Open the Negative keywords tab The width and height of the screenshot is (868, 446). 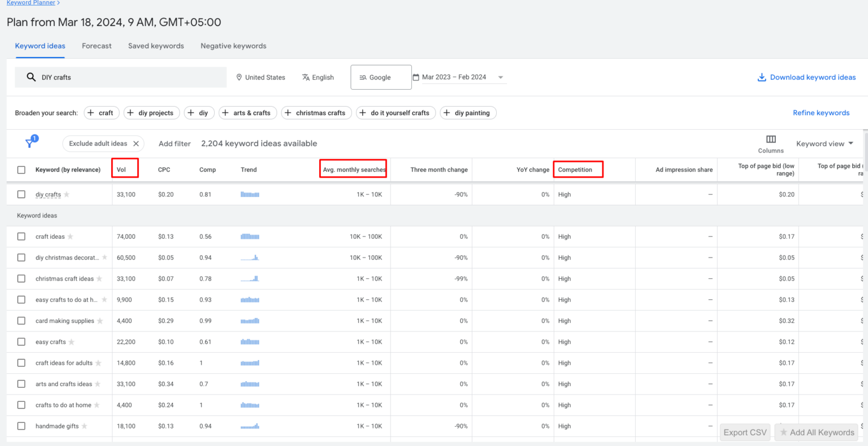233,46
